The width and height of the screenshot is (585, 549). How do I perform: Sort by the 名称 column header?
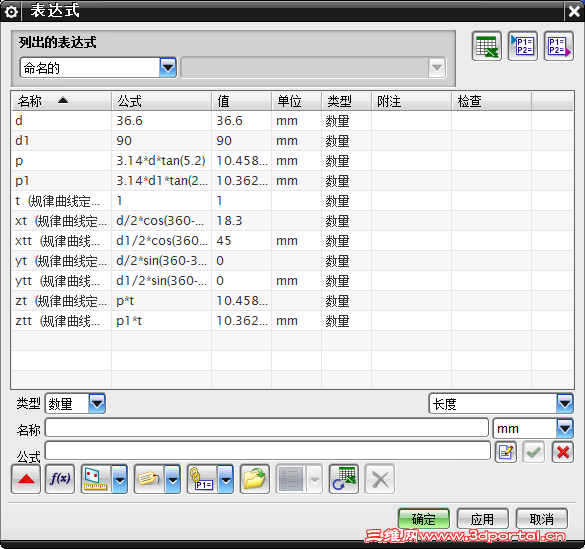pyautogui.click(x=62, y=101)
